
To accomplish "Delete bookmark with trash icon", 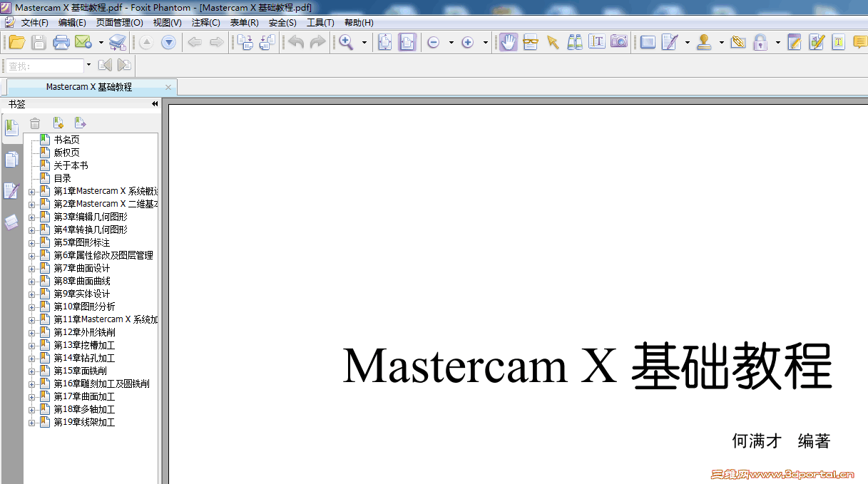I will 35,123.
